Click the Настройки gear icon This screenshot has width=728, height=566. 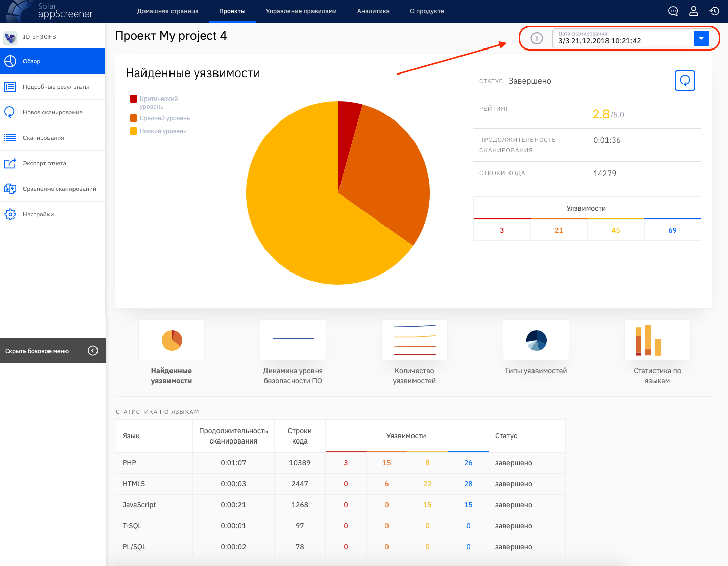(10, 214)
